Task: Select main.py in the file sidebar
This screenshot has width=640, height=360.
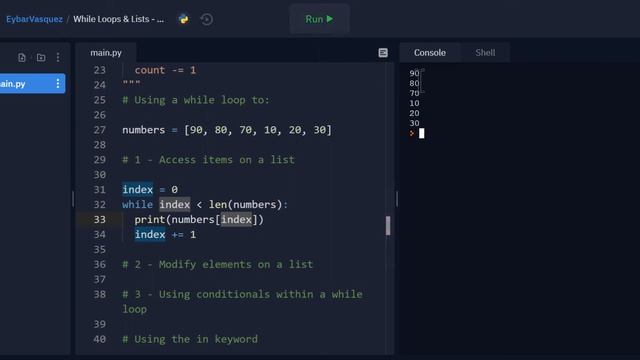Action: coord(32,84)
